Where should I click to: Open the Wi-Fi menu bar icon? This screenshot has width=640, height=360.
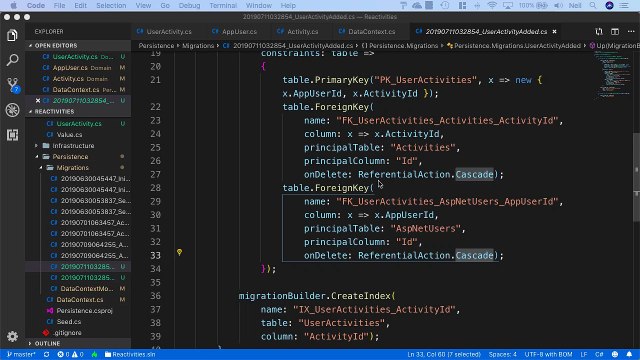point(492,5)
